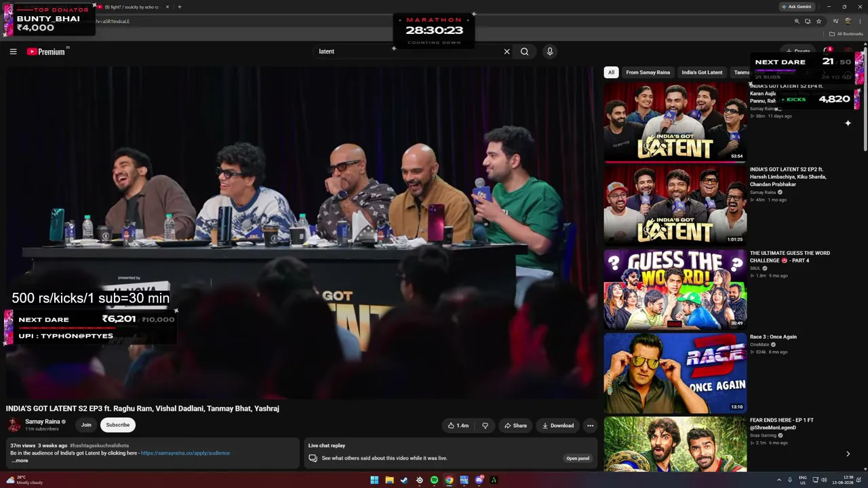Select the 'All' filter chip
The height and width of the screenshot is (488, 868).
(611, 73)
